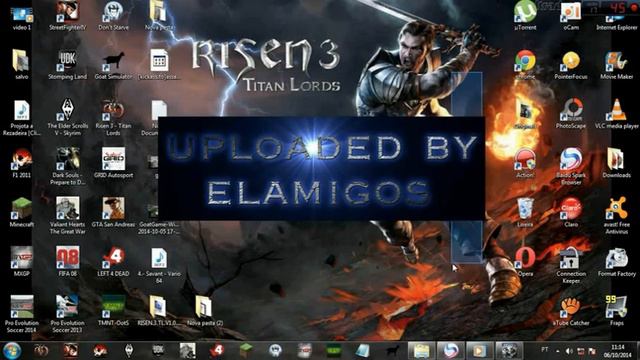Click the Goat Simulator taskbar icon
The image size is (640, 360).
tap(392, 350)
